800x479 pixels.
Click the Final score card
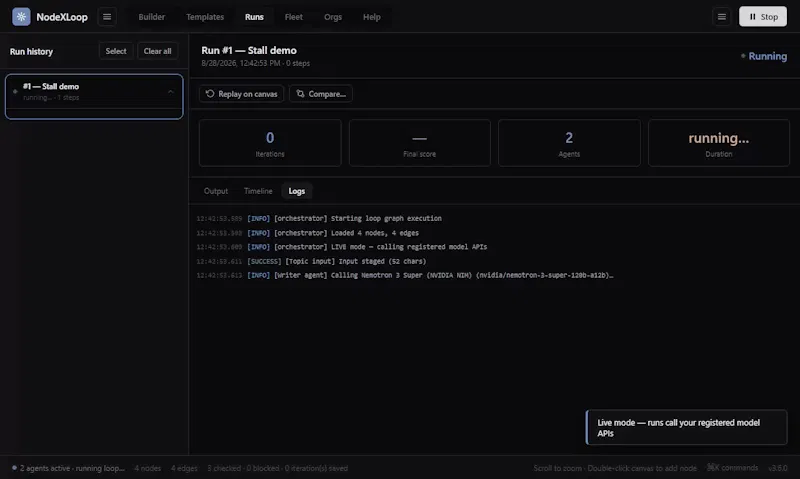[x=419, y=143]
